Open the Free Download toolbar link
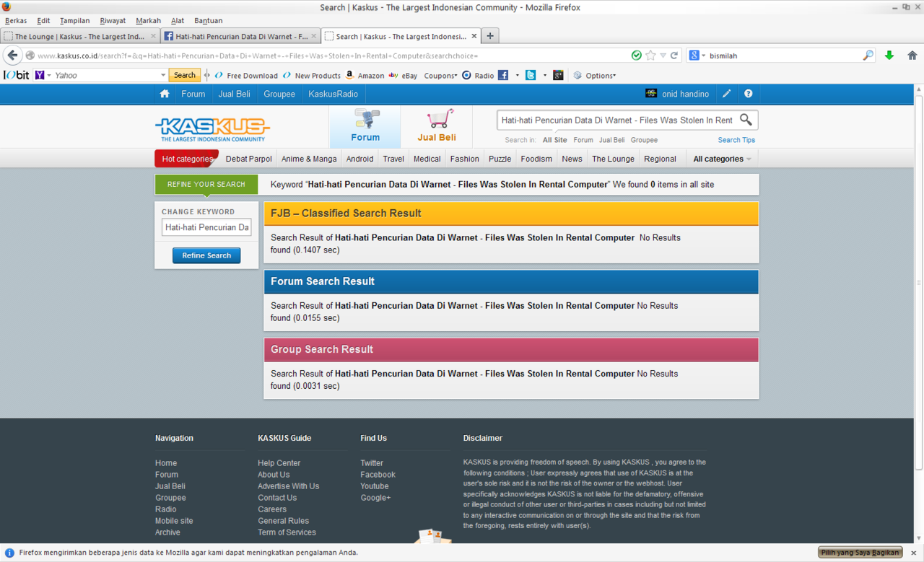 pyautogui.click(x=246, y=75)
